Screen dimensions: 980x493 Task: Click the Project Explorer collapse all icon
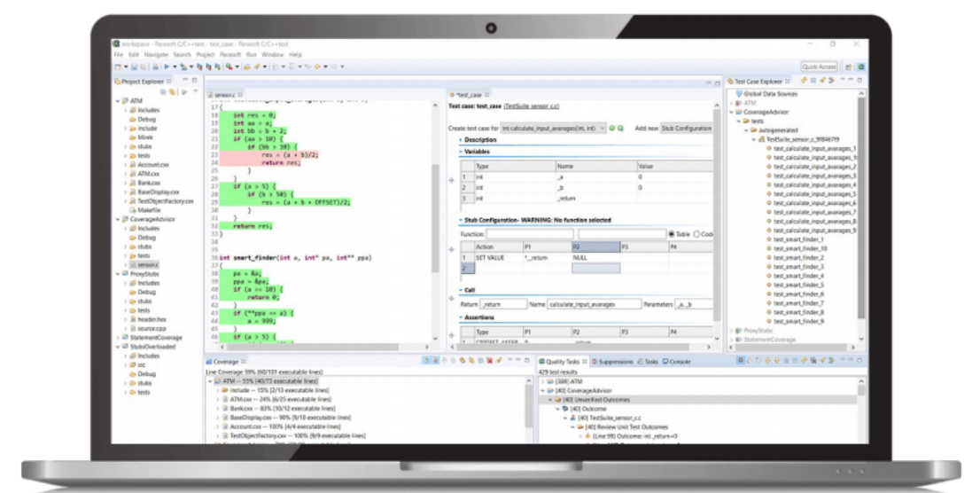pos(164,92)
